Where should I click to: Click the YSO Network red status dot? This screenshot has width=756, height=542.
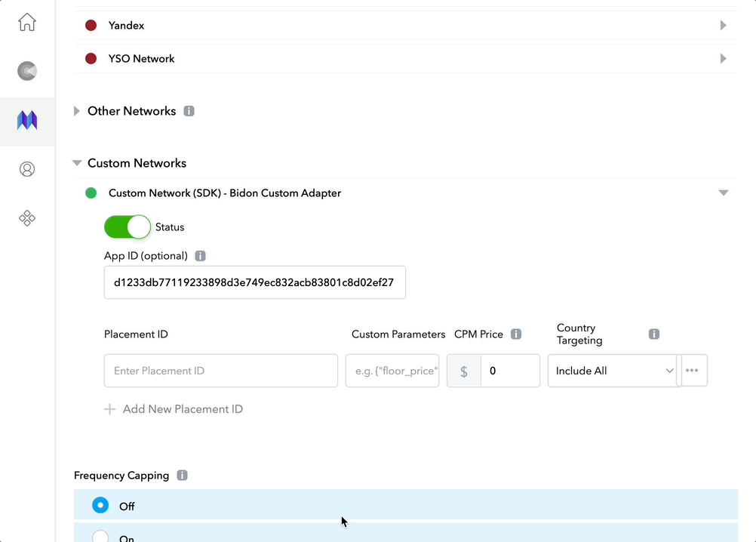pos(91,58)
